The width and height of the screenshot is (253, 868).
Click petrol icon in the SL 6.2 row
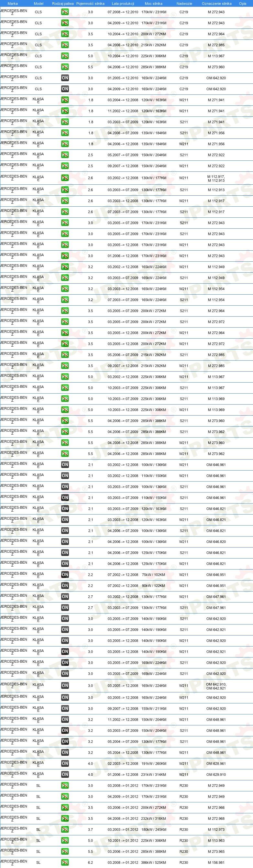click(65, 862)
